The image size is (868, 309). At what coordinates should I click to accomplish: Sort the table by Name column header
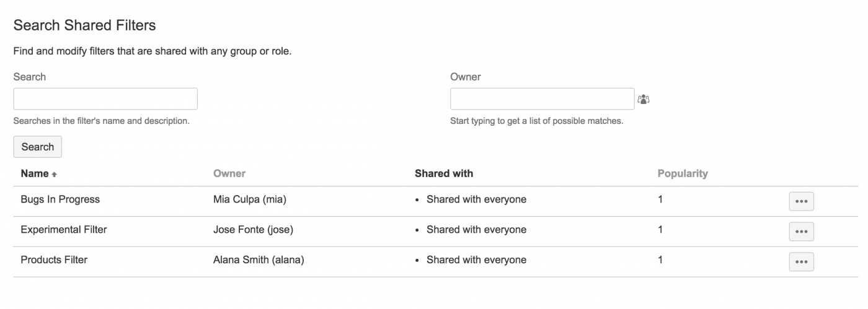[35, 173]
